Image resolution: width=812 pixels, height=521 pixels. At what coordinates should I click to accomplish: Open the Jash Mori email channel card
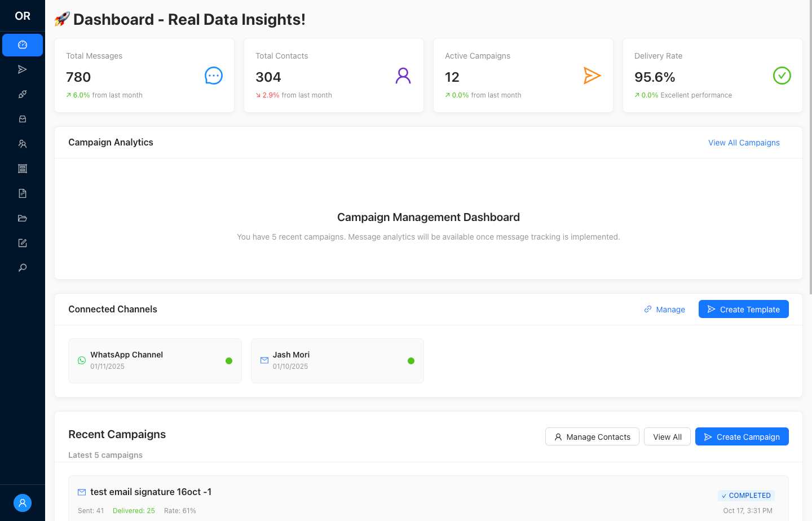pos(337,361)
